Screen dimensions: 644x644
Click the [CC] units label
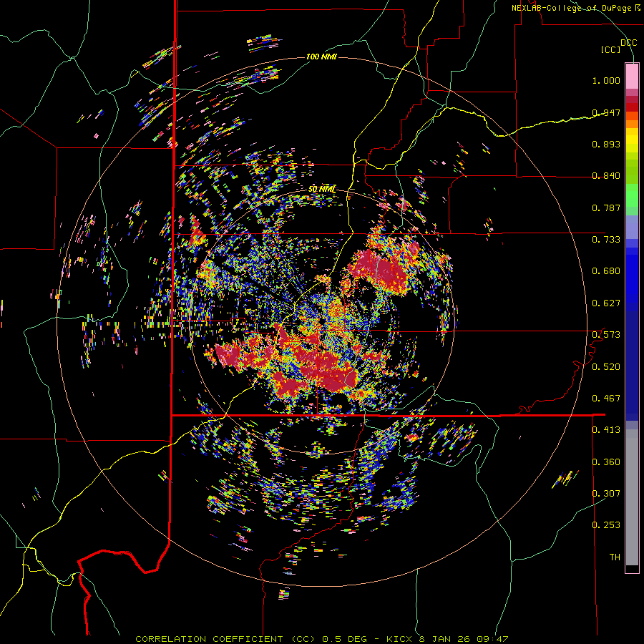(x=610, y=49)
